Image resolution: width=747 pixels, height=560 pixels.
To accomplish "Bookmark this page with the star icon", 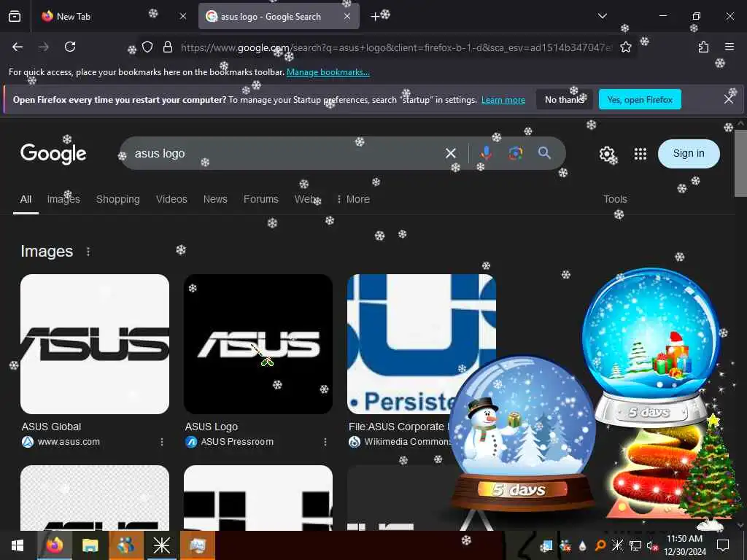I will [625, 47].
